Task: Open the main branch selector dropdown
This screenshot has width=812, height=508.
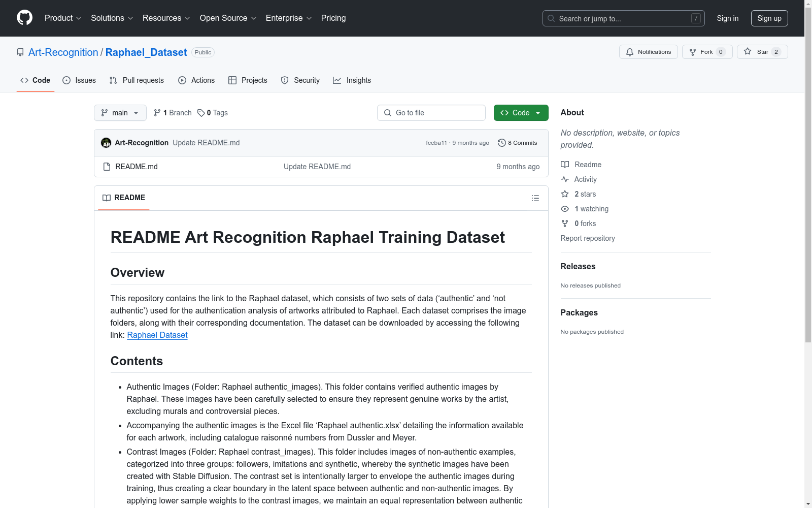Action: pyautogui.click(x=120, y=113)
